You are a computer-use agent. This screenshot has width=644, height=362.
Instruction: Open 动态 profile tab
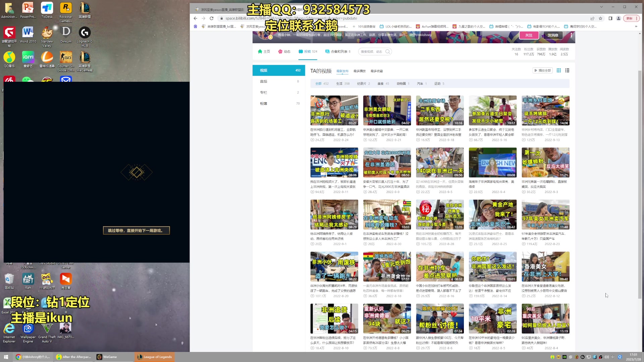(284, 52)
